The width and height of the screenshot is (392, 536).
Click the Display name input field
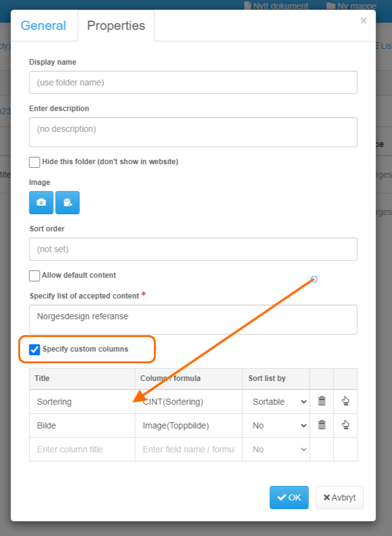(193, 82)
